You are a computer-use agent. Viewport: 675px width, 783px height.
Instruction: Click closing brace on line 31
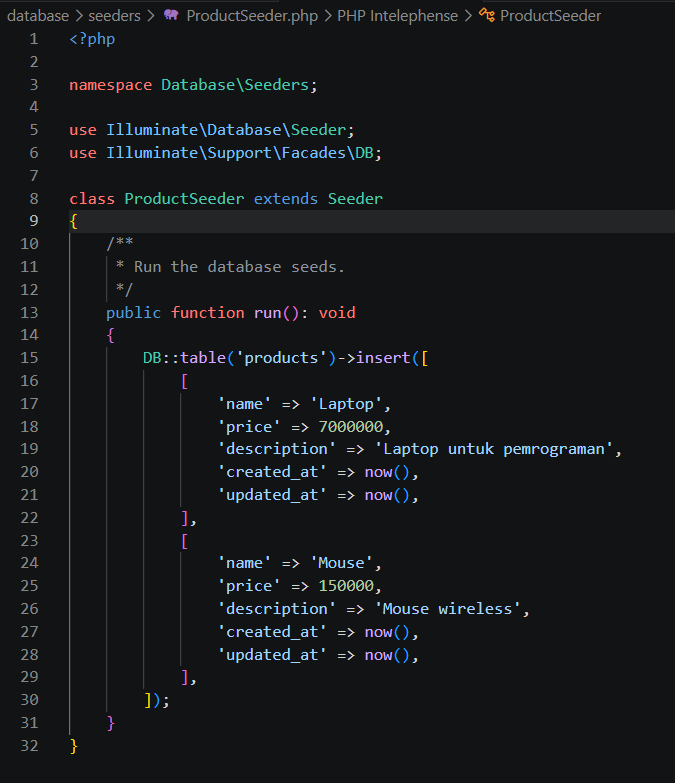(111, 723)
